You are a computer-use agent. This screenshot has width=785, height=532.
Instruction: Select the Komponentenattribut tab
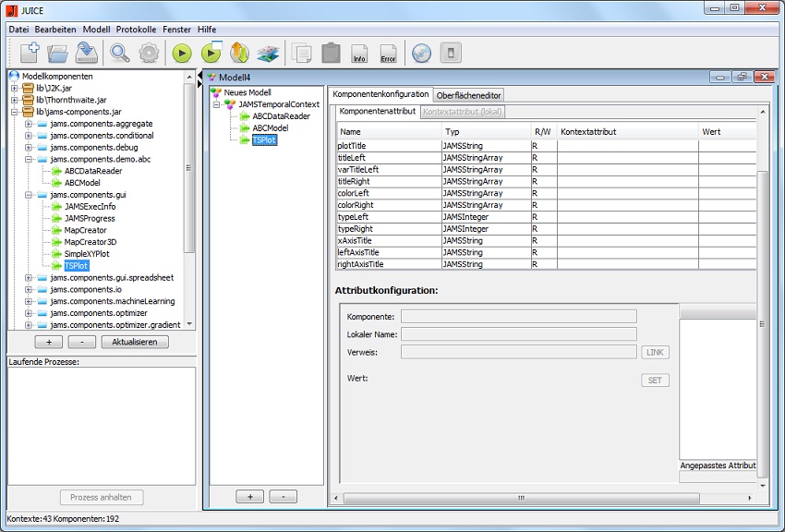tap(378, 112)
